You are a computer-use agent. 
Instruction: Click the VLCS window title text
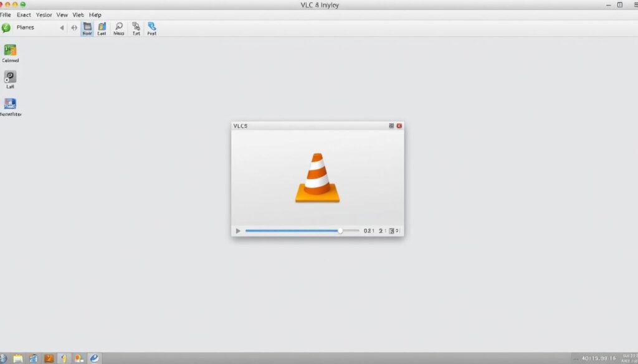pos(240,126)
